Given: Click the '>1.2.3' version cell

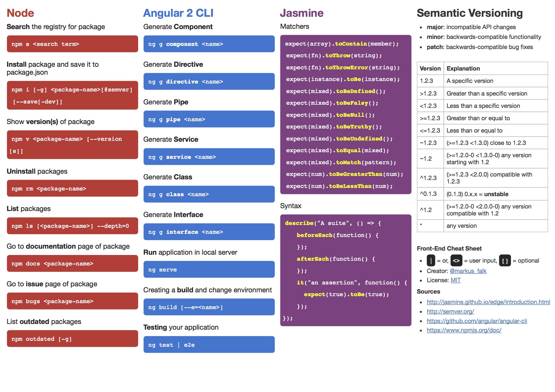Looking at the screenshot, I should 431,93.
